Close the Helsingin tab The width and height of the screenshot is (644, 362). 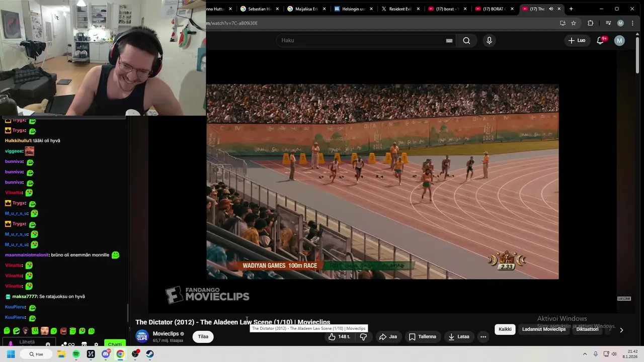point(371,9)
